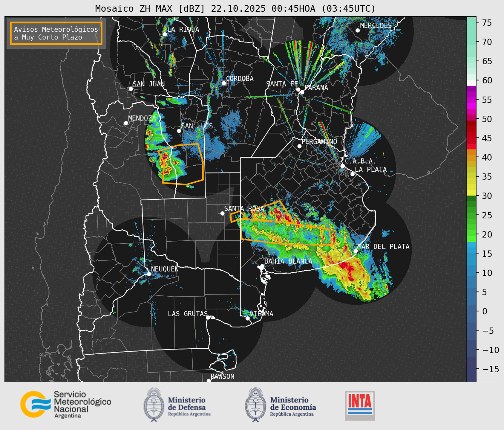This screenshot has width=504, height=430.
Task: Click the Ministerio de Defensa emblem
Action: [x=154, y=405]
